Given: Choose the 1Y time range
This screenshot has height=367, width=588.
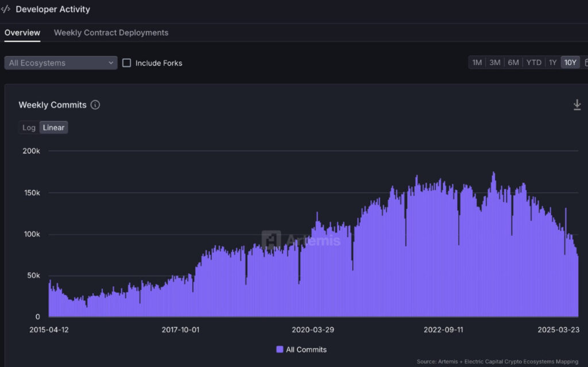Looking at the screenshot, I should point(553,62).
